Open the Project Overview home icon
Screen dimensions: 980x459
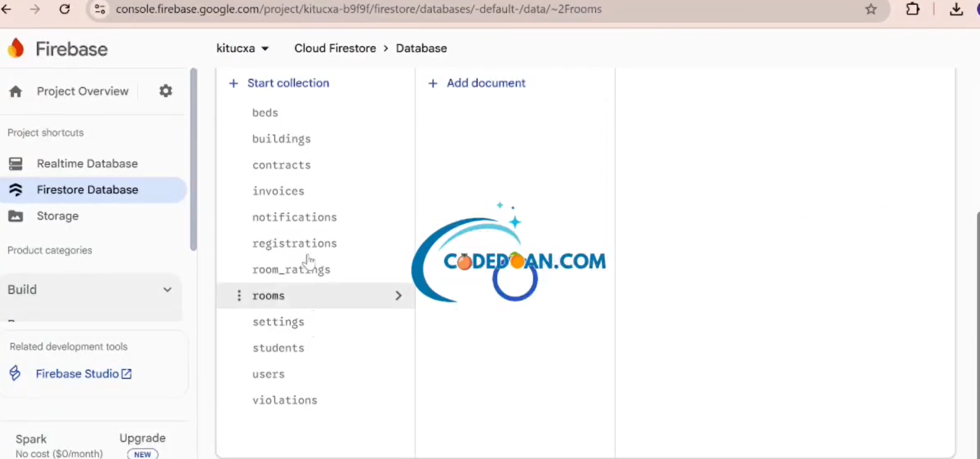(16, 91)
